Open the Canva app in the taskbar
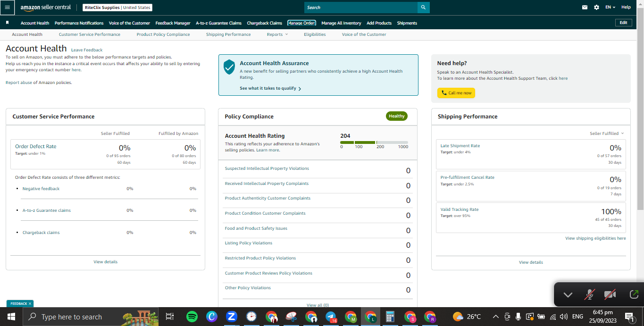This screenshot has height=326, width=644. tap(211, 317)
